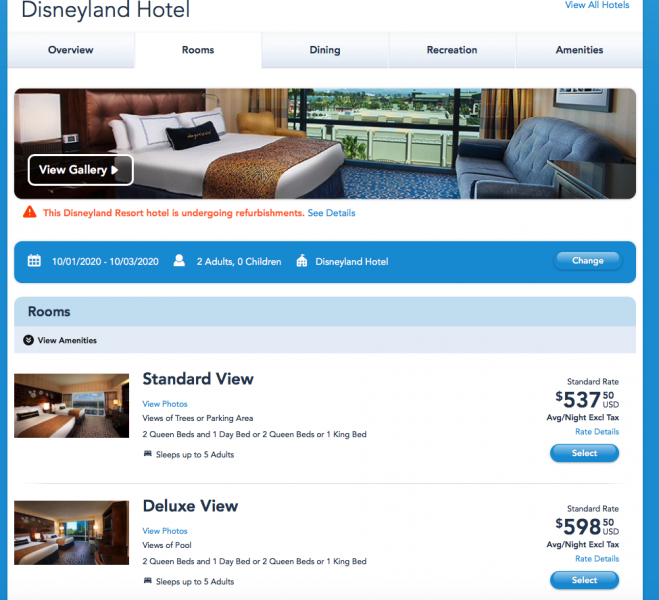Go to the Recreation tab

[x=452, y=50]
